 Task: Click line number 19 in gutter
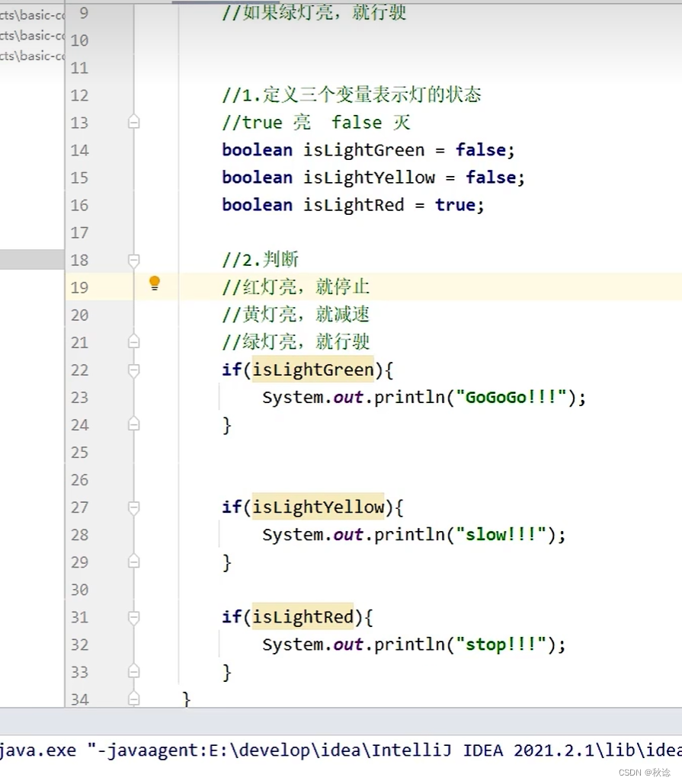point(79,288)
